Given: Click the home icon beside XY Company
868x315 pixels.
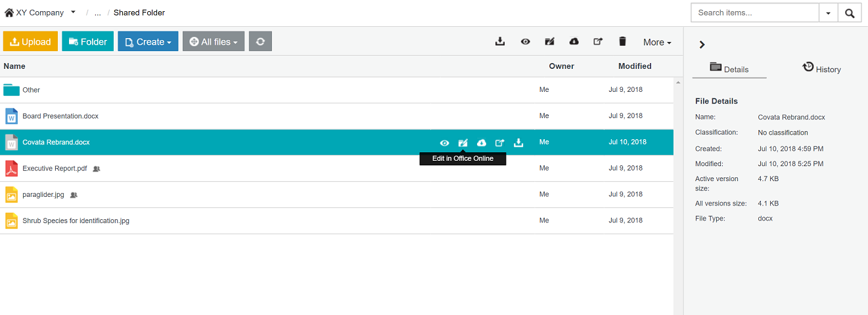Looking at the screenshot, I should (x=9, y=12).
